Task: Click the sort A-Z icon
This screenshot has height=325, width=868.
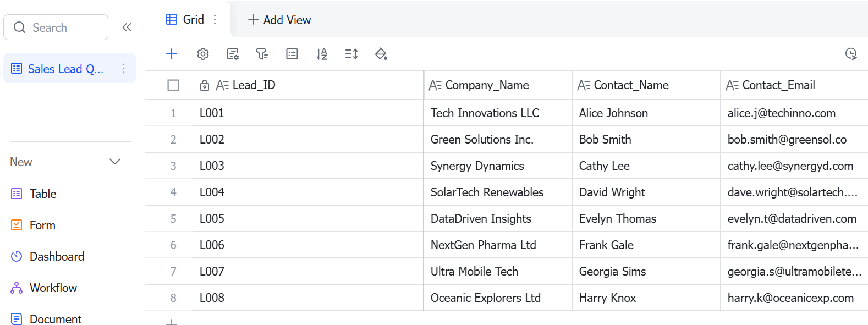Action: (322, 54)
